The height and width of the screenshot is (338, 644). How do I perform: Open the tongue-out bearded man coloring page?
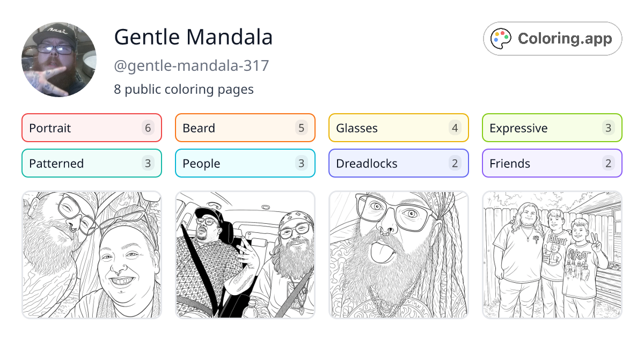pos(399,255)
